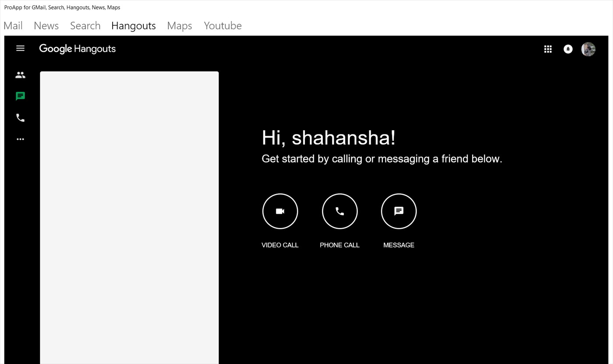Click the PHONE CALL label

pos(340,245)
